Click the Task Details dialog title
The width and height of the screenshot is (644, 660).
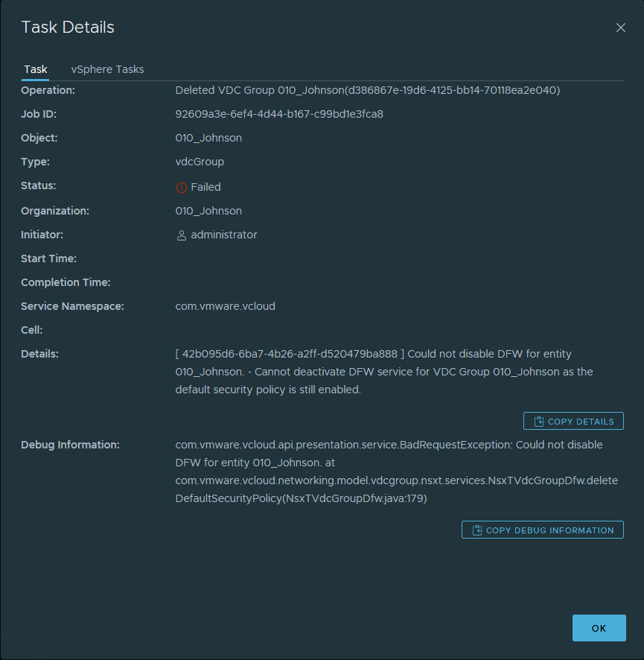pos(68,28)
